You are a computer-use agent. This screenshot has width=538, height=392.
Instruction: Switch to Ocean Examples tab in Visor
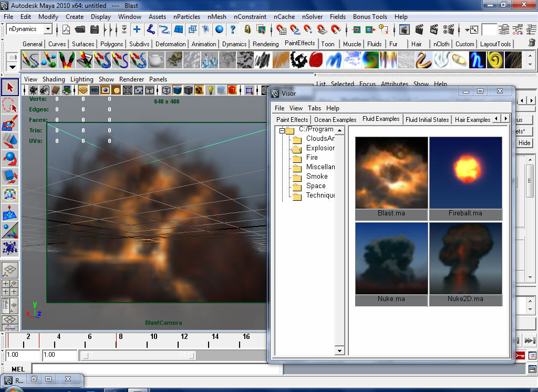coord(335,119)
